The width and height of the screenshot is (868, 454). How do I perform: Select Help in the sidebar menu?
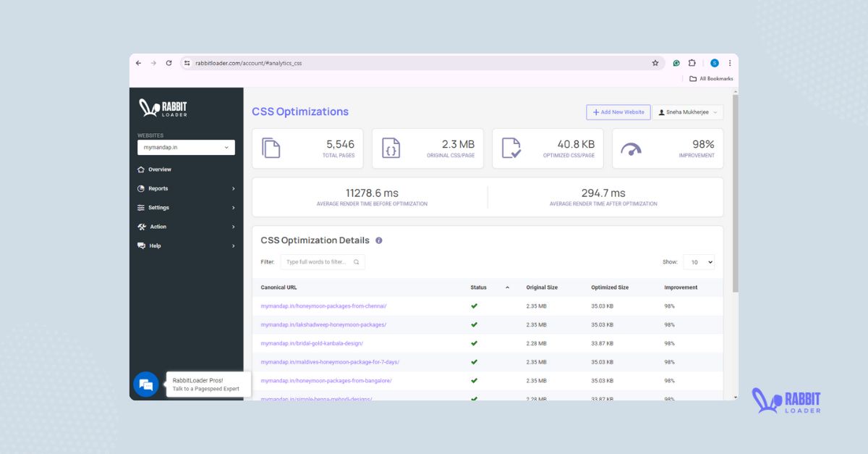point(154,245)
